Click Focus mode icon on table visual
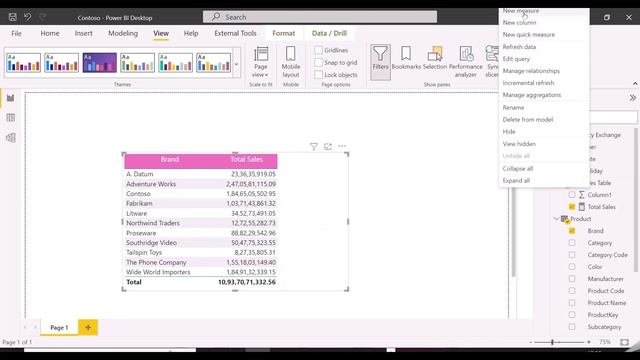640x360 pixels. click(328, 147)
